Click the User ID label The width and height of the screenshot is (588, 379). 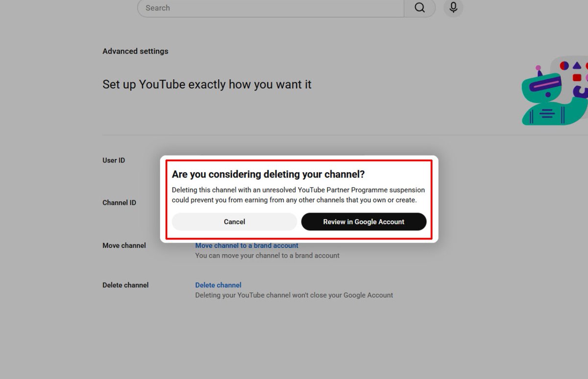click(x=114, y=160)
